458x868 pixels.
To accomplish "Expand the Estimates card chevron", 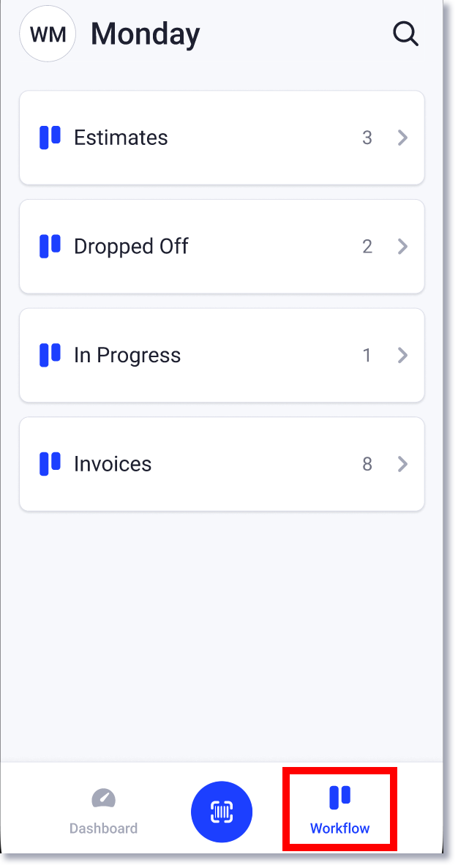I will click(x=402, y=138).
